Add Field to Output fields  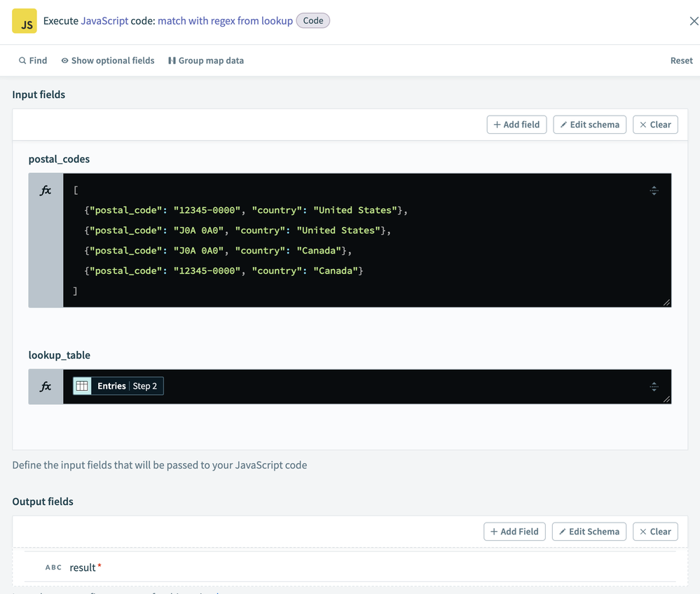click(514, 532)
